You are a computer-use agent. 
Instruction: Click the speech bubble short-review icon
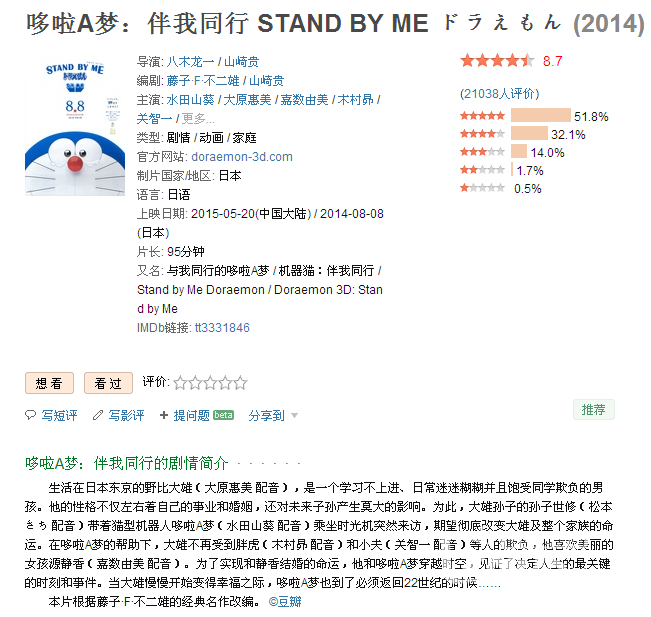tap(30, 415)
